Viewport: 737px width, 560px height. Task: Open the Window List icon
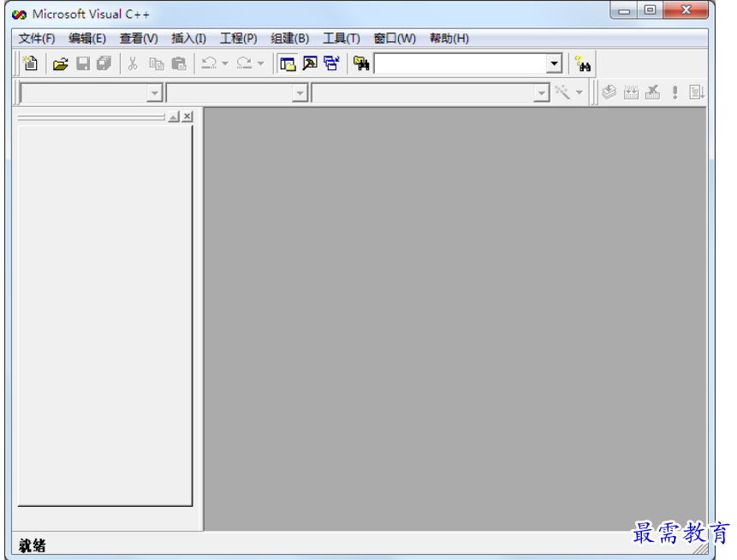(x=332, y=63)
